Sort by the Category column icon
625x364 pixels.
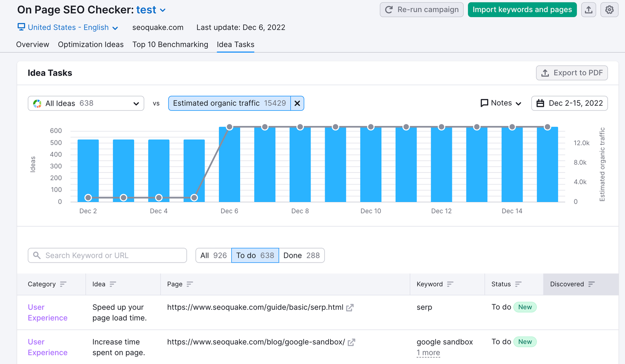[63, 284]
